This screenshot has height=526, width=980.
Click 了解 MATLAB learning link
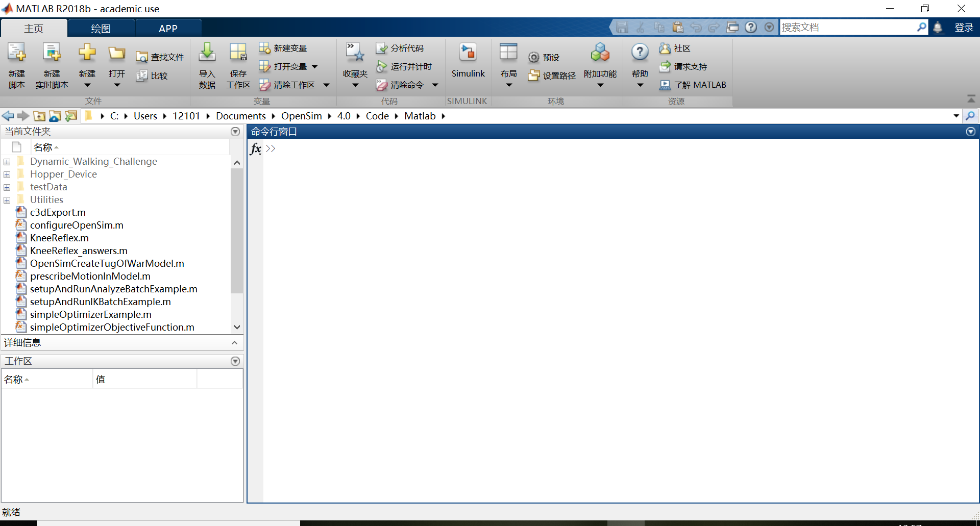pos(699,85)
